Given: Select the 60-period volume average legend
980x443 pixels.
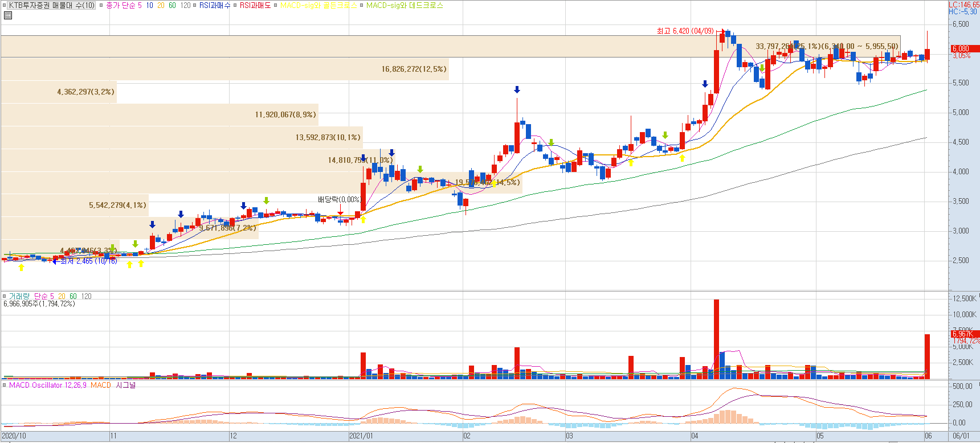Looking at the screenshot, I should 73,296.
